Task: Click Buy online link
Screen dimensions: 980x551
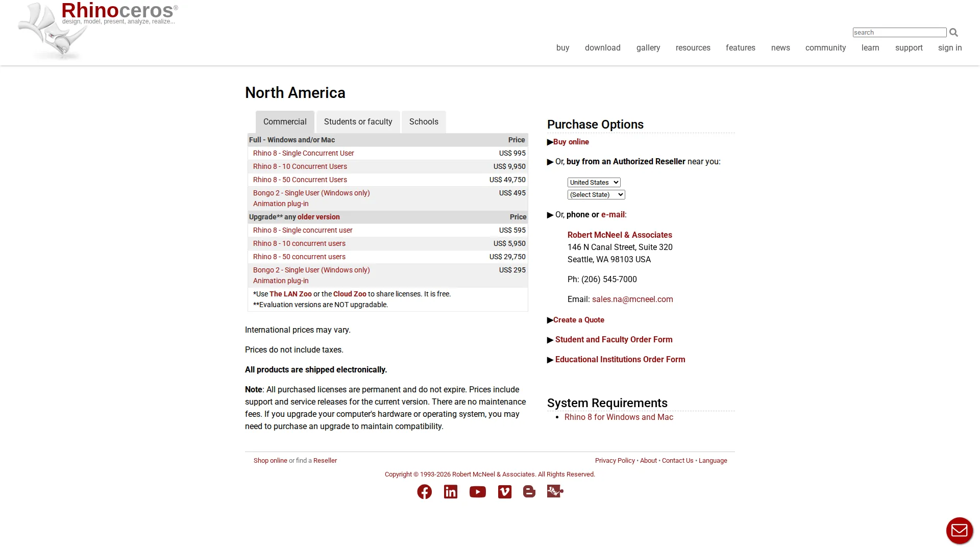Action: tap(571, 142)
